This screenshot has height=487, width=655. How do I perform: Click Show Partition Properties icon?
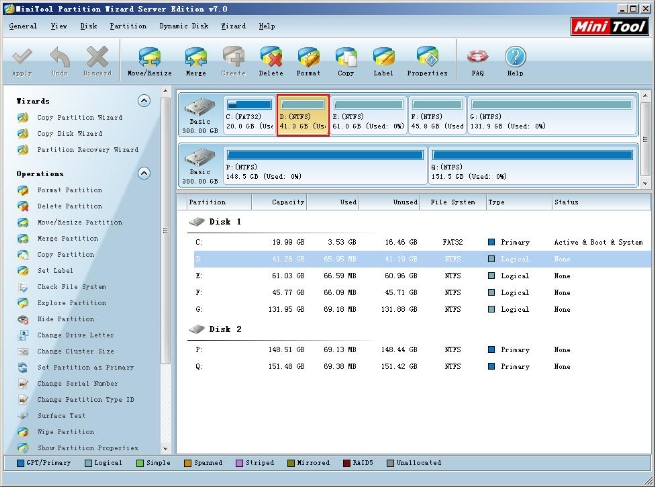(23, 448)
